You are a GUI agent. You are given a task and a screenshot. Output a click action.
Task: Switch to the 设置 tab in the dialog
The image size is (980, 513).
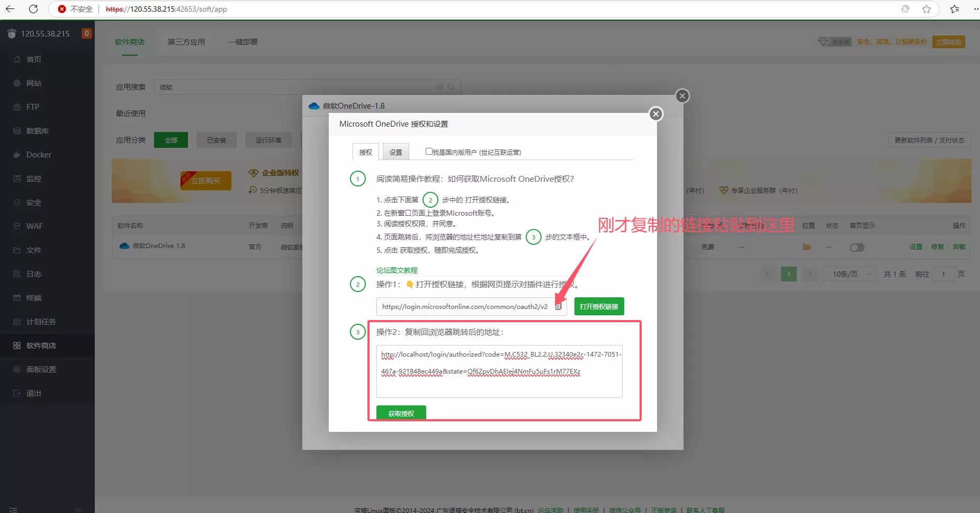tap(395, 152)
